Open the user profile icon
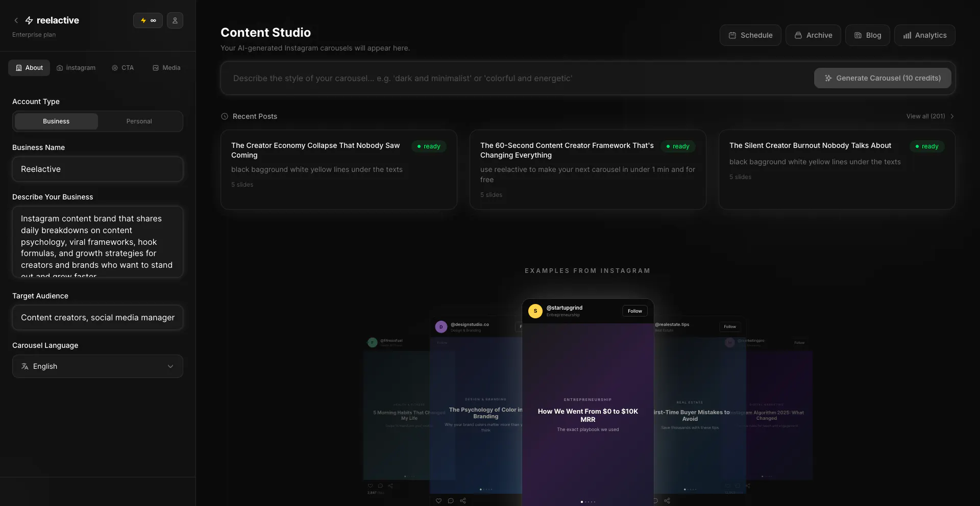Screen dimensions: 980x506 click(x=175, y=20)
